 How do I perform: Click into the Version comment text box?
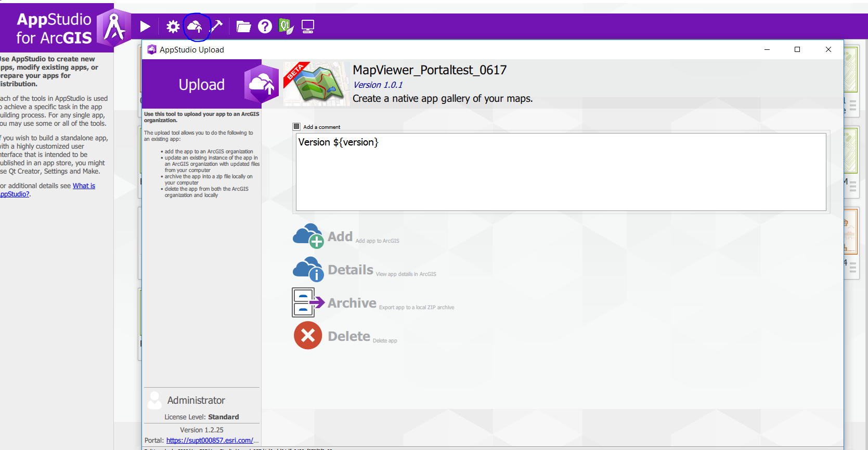(561, 172)
